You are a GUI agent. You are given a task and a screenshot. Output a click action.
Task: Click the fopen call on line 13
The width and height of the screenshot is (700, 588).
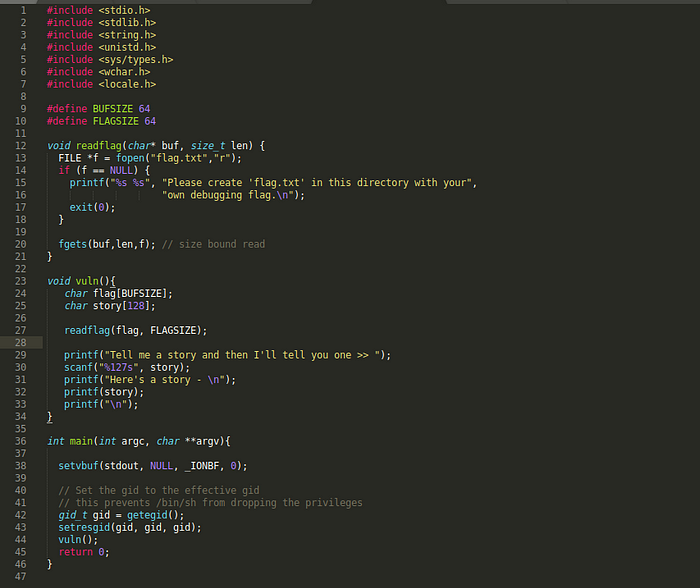tap(130, 158)
